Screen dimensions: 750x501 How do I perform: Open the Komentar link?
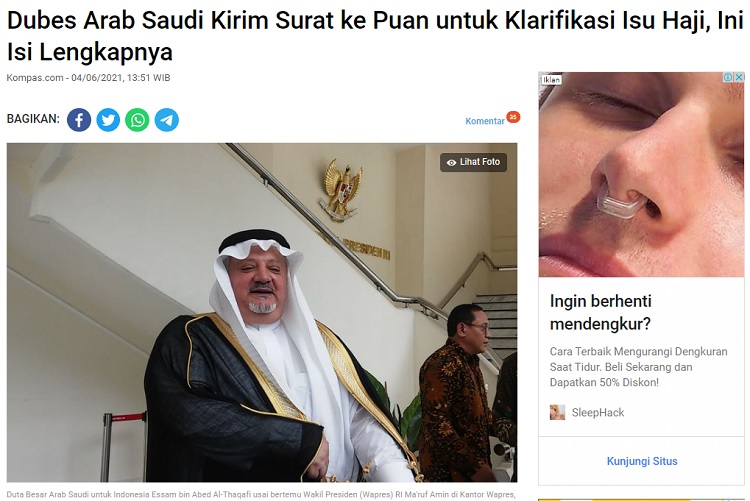(485, 121)
